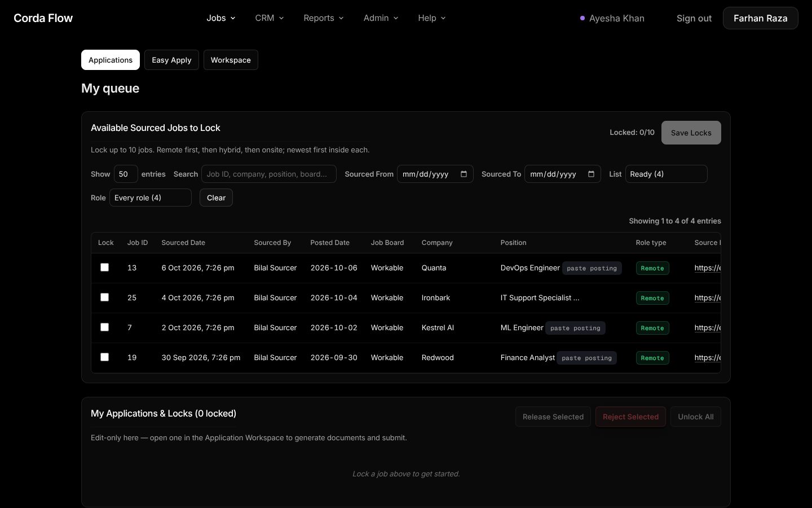Image resolution: width=812 pixels, height=508 pixels.
Task: Click paste posting tag on DevOps Engineer
Action: 592,268
